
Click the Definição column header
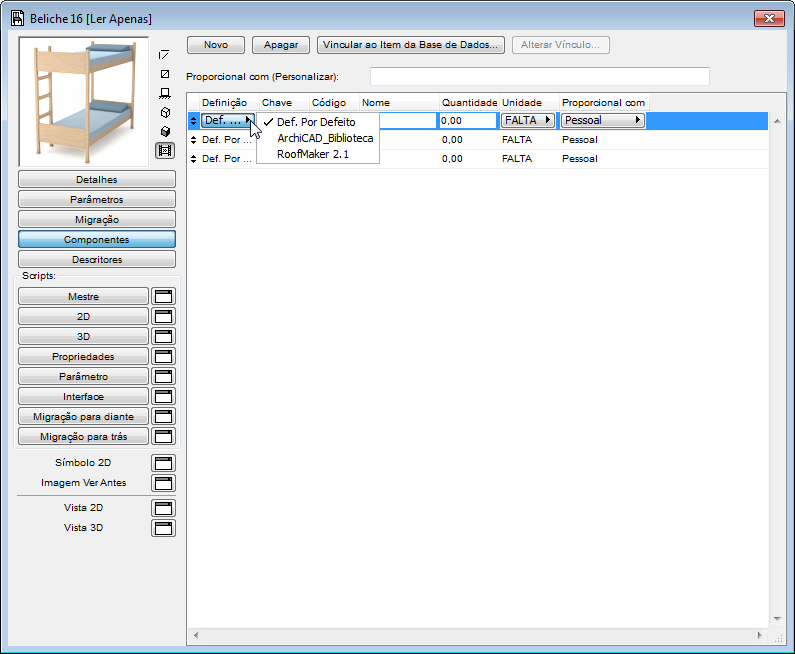coord(229,102)
